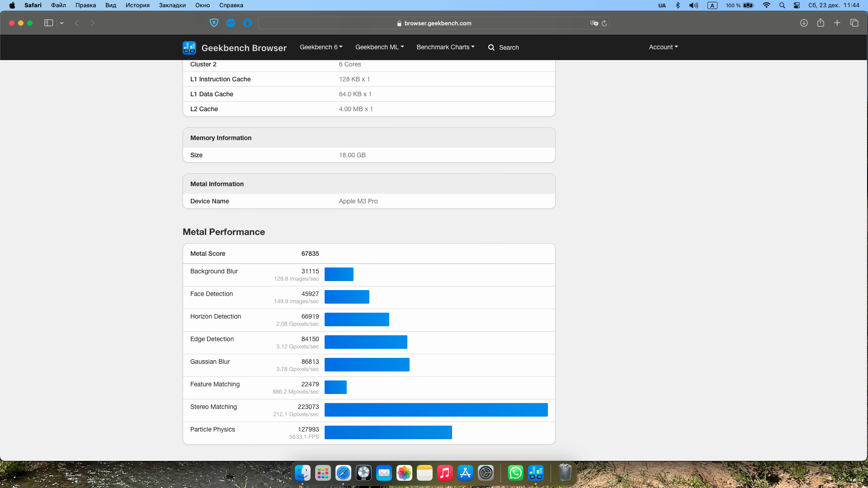This screenshot has width=868, height=488.
Task: Open the Safari downloads icon
Action: tap(804, 23)
